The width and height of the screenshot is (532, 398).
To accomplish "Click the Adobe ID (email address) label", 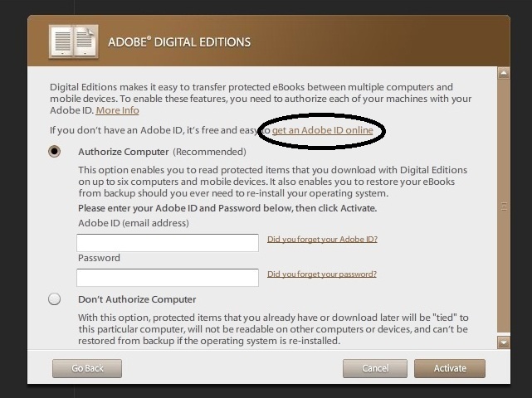I will point(134,223).
